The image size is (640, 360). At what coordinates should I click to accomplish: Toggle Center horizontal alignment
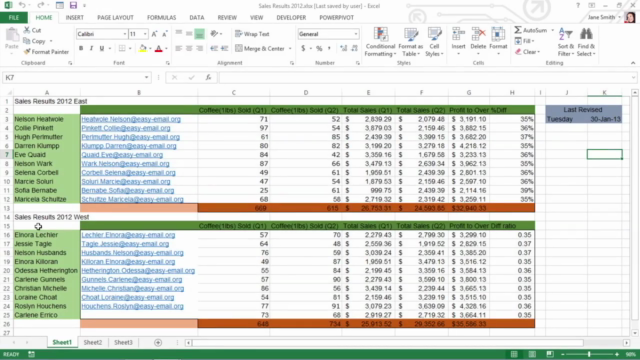tap(189, 49)
